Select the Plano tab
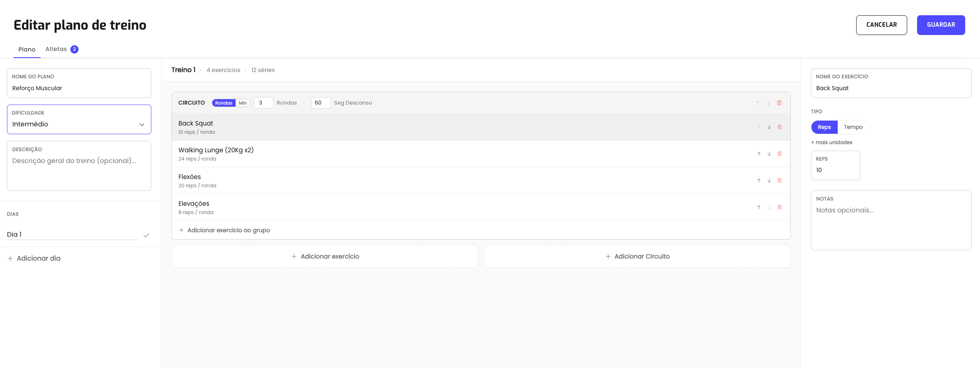980x368 pixels. point(27,49)
